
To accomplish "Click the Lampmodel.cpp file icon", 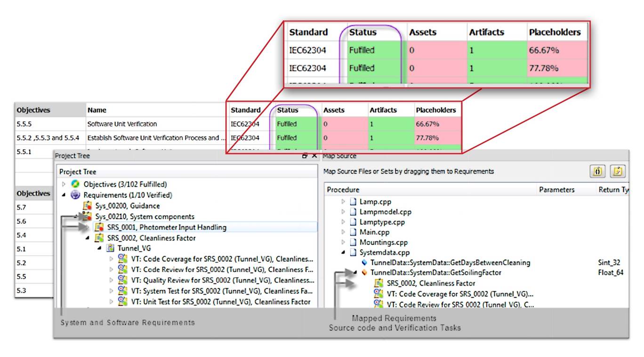I will [353, 212].
